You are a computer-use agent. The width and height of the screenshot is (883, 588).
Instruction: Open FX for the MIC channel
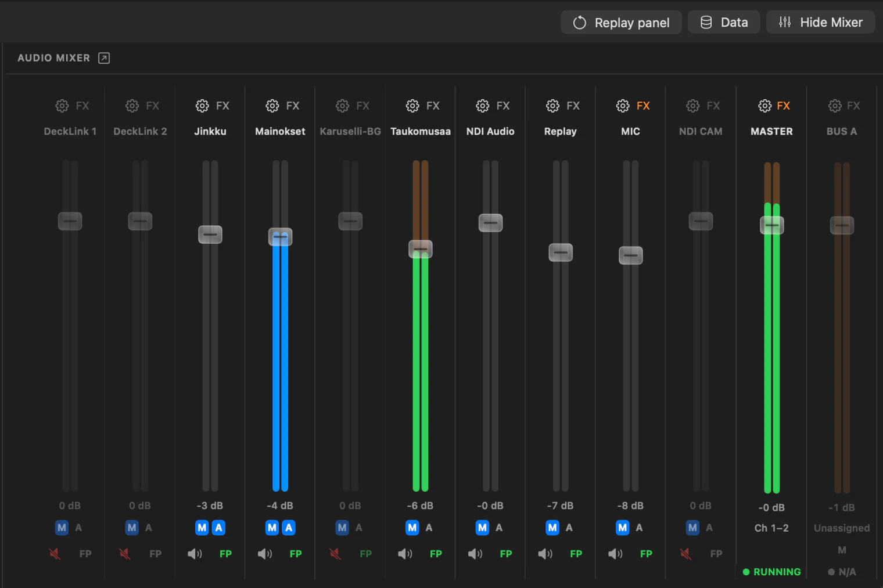pyautogui.click(x=643, y=106)
